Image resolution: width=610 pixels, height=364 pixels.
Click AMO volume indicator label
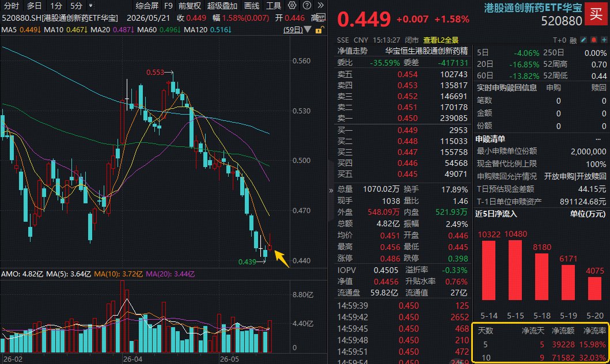pyautogui.click(x=22, y=274)
